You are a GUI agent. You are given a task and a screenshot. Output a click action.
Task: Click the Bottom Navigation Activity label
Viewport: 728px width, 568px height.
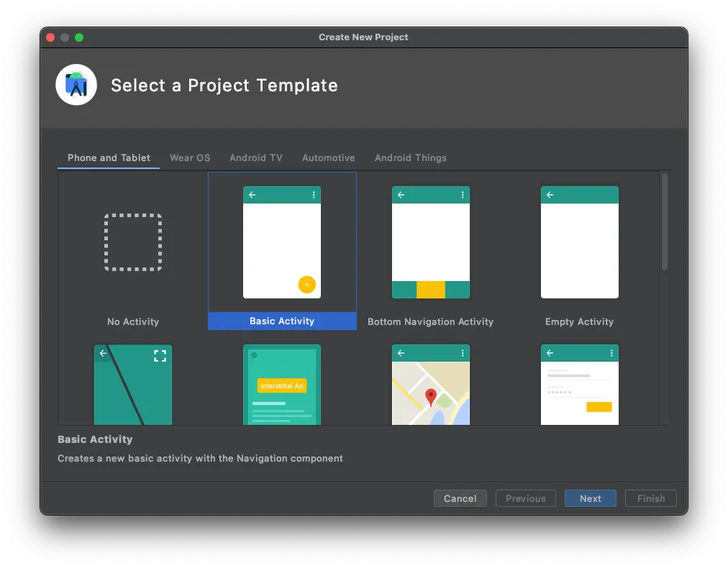pos(430,321)
